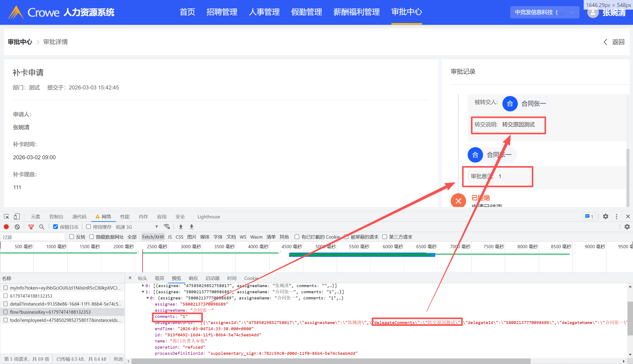Expand the first array item 0 in preview
Screen dimensions: 633x364
coord(143,286)
